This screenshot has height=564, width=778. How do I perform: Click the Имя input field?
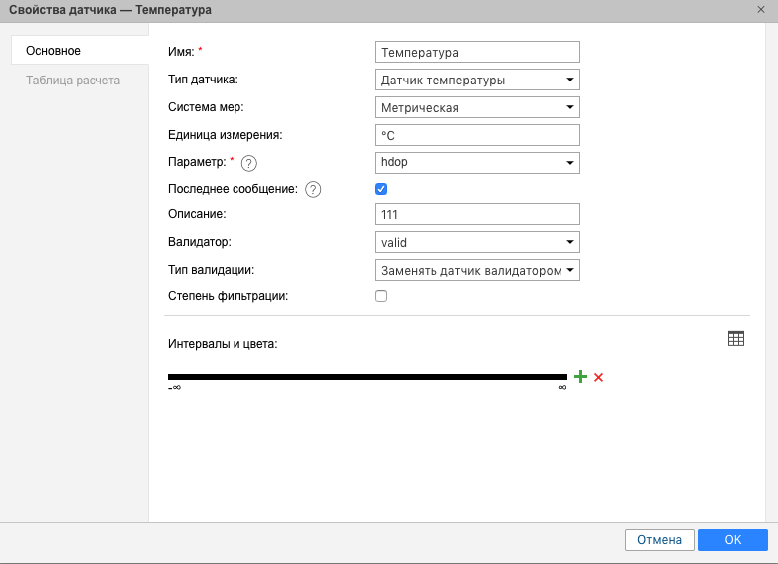click(x=477, y=53)
